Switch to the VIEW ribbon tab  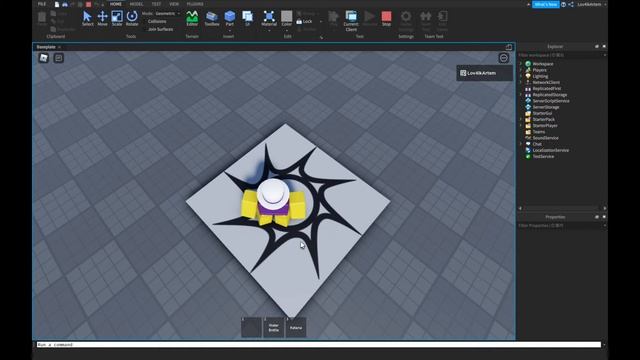174,4
